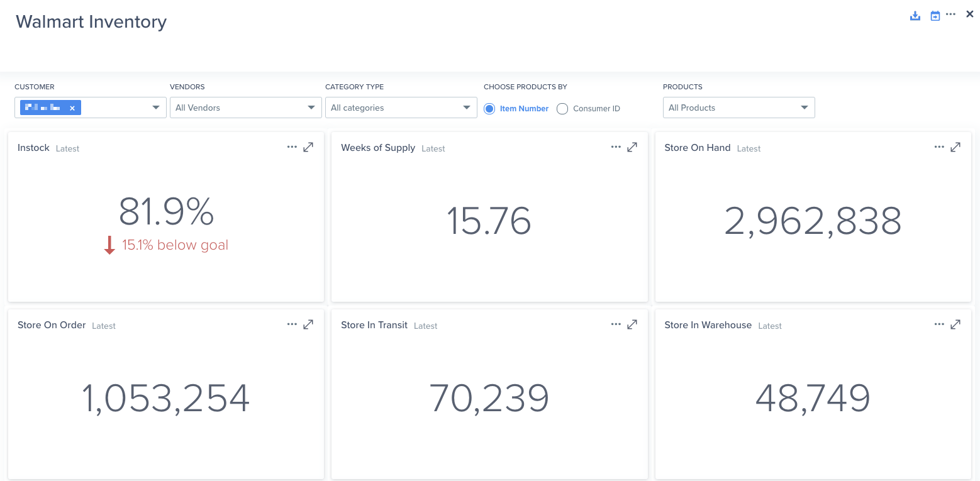Remove the selected customer chip

click(72, 108)
